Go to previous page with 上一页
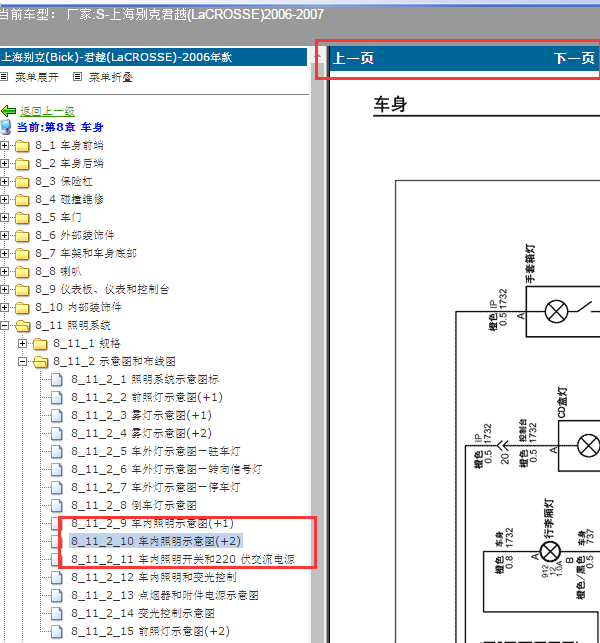 click(x=354, y=58)
